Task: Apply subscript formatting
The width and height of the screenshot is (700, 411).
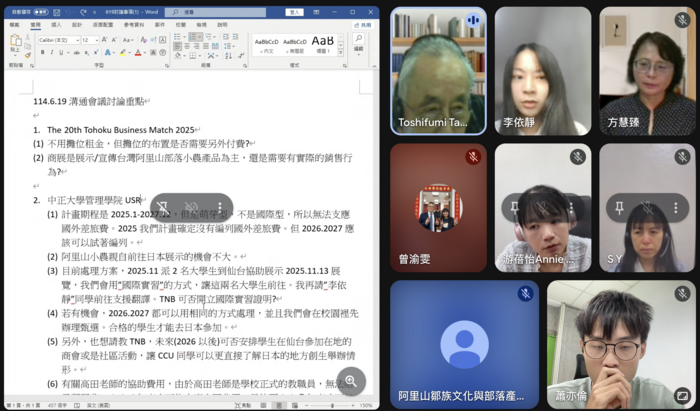Action: point(86,53)
